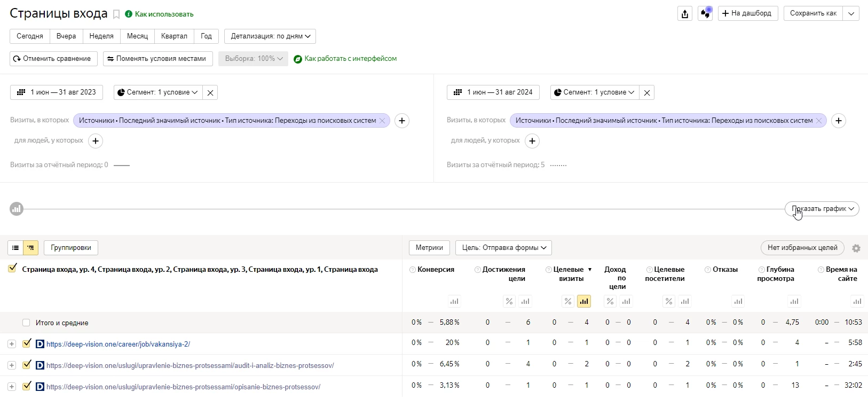Click Отменить сравнение button
This screenshot has height=400, width=868.
53,59
